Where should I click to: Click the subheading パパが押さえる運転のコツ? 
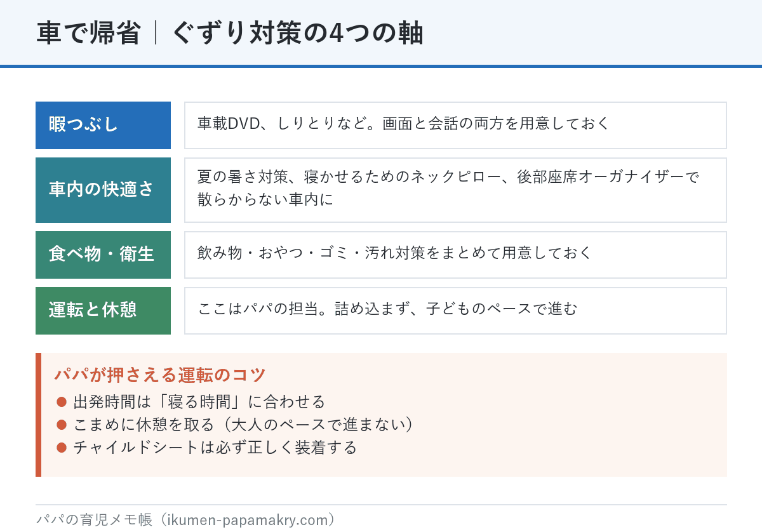[x=159, y=375]
